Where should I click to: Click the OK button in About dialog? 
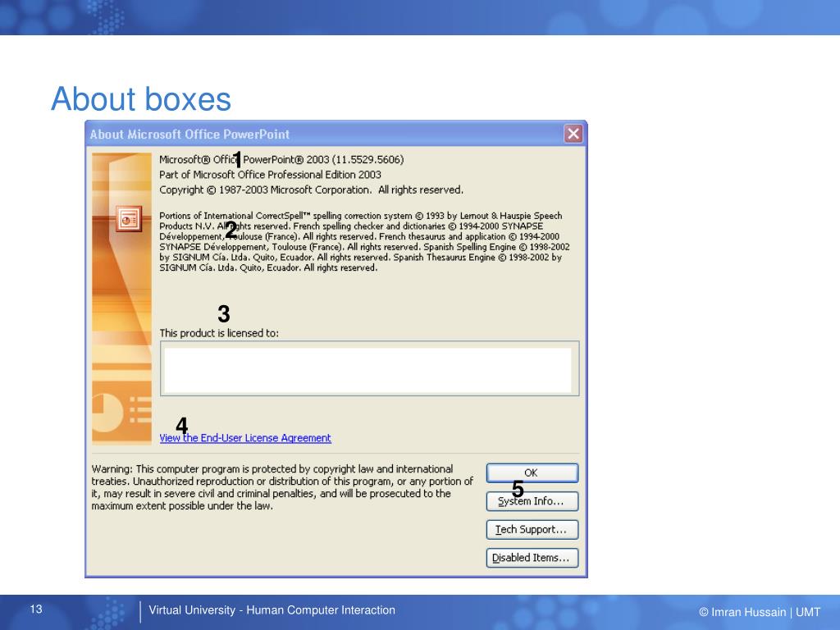(x=532, y=473)
